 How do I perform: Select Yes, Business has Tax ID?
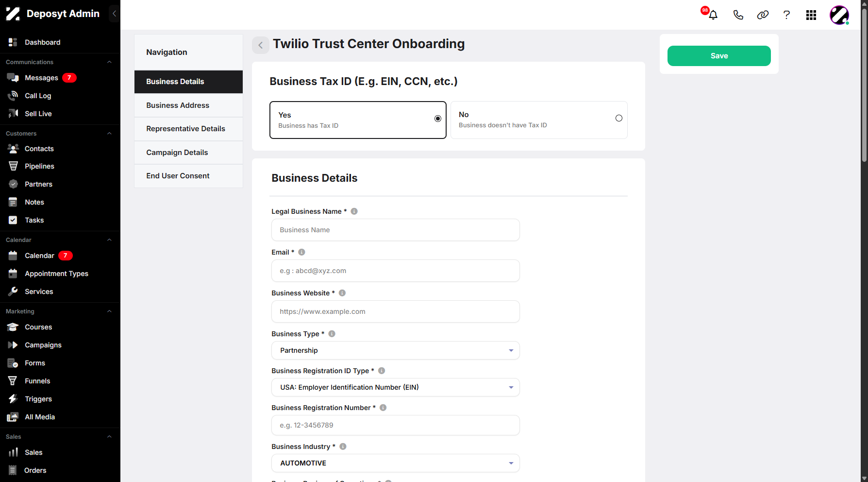click(358, 120)
